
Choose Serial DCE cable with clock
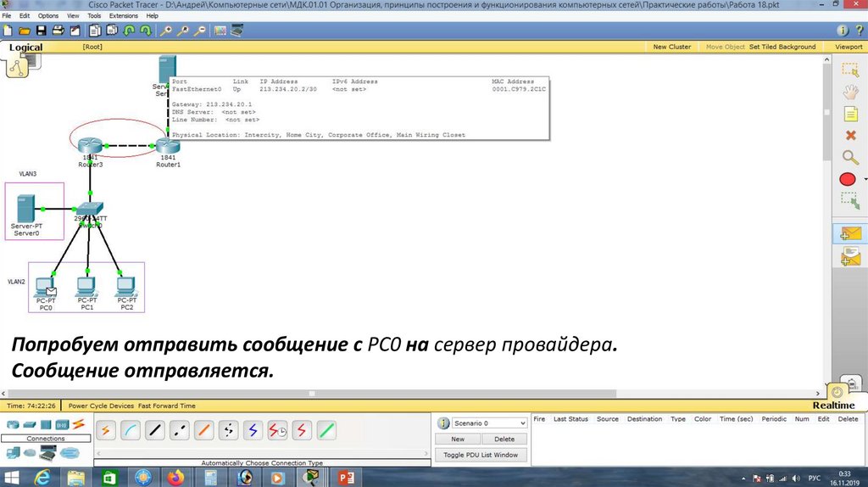[277, 430]
